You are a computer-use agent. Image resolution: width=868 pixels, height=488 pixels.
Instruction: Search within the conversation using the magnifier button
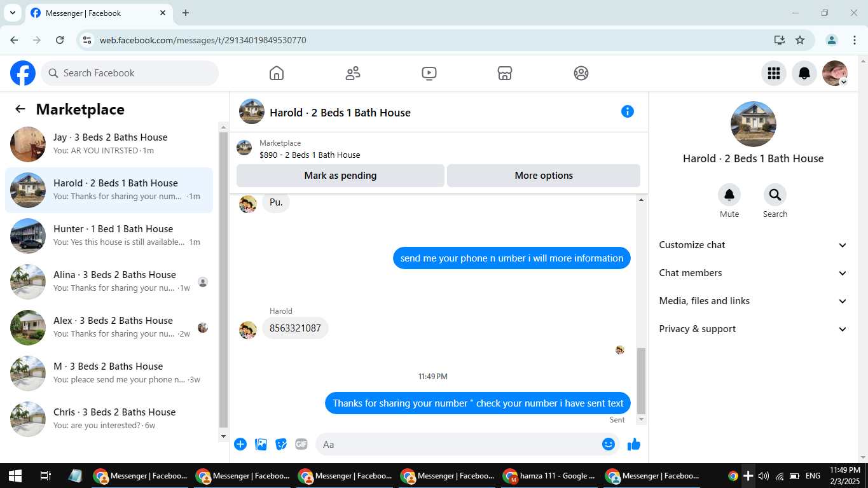point(775,195)
